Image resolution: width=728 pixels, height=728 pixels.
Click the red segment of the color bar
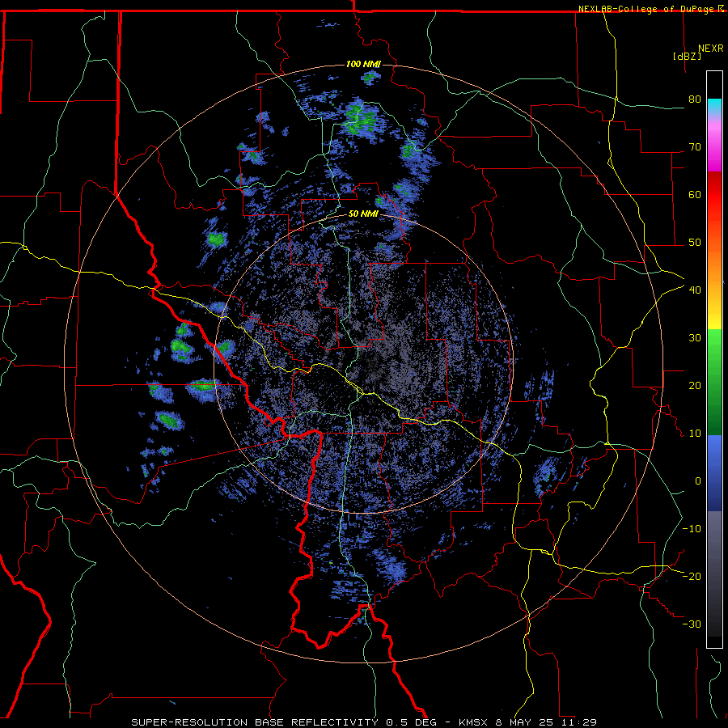click(x=714, y=195)
